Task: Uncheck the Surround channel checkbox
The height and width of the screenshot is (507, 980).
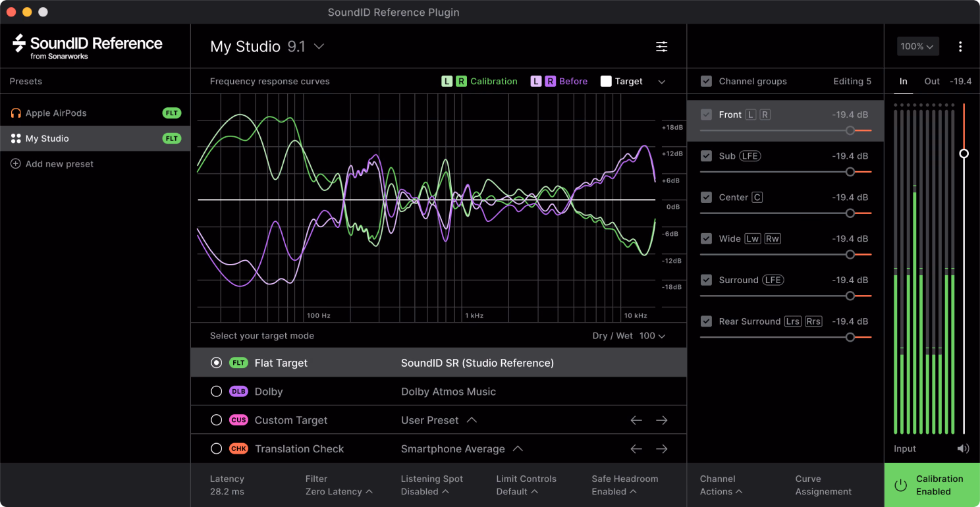Action: (707, 280)
